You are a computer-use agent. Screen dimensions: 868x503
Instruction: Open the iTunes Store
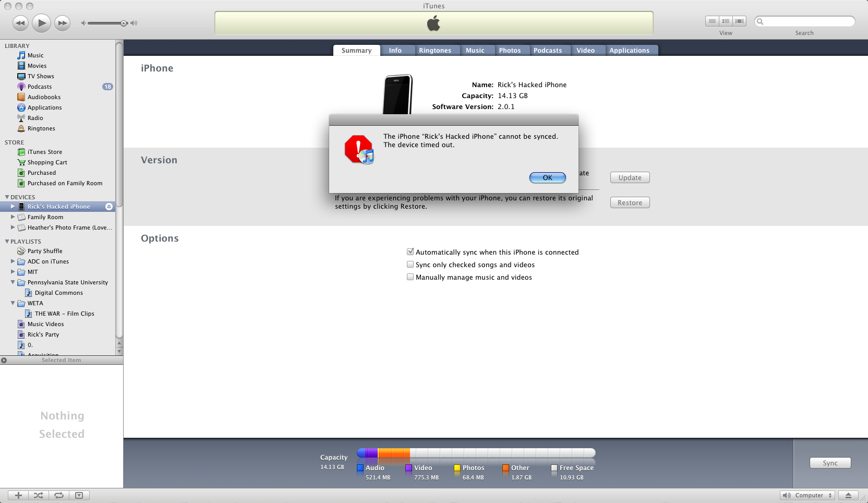(x=44, y=152)
